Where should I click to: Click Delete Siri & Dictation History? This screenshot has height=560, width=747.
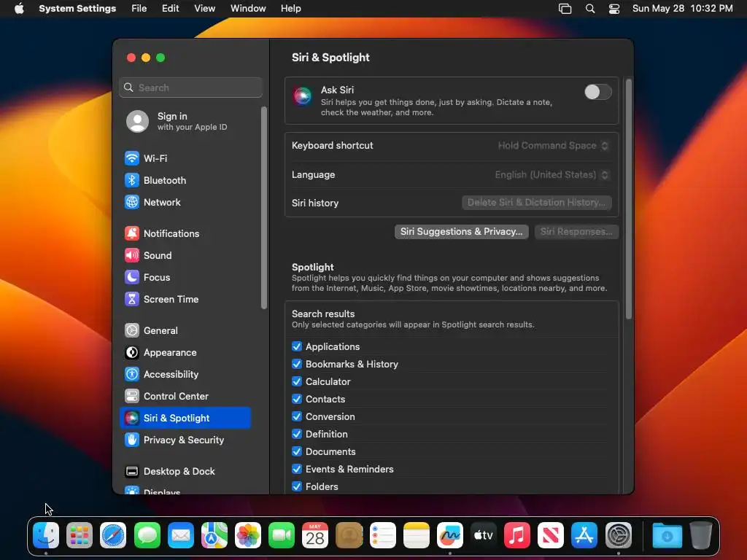click(x=536, y=203)
